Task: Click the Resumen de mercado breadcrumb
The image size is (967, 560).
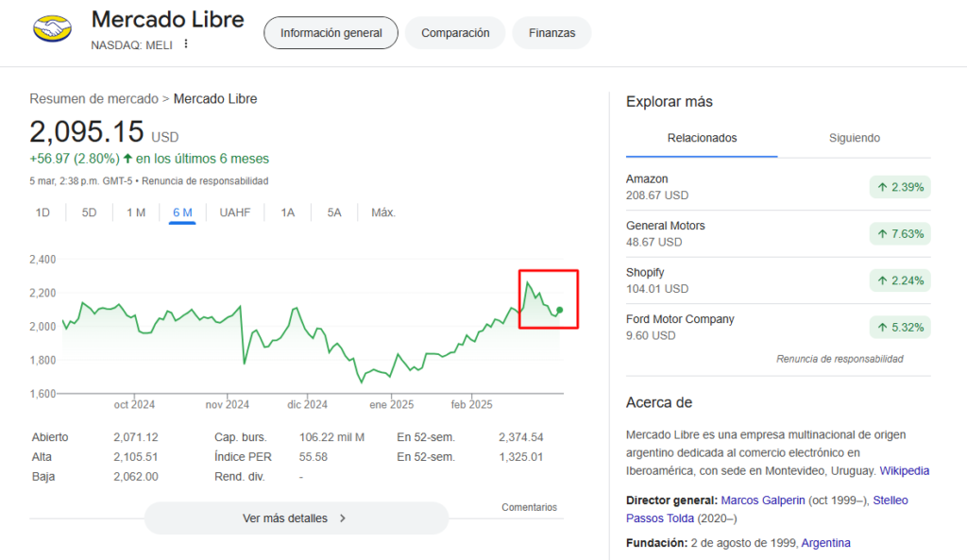Action: [x=93, y=98]
